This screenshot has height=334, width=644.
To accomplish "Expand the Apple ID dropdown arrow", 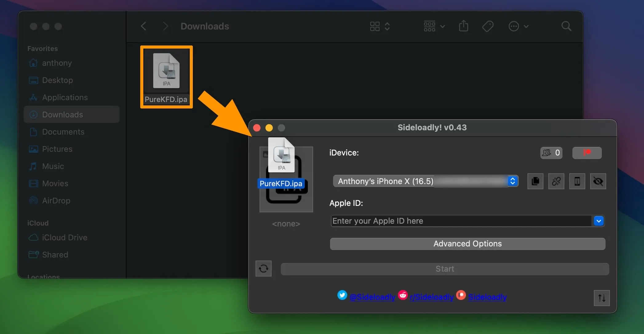I will (x=598, y=221).
